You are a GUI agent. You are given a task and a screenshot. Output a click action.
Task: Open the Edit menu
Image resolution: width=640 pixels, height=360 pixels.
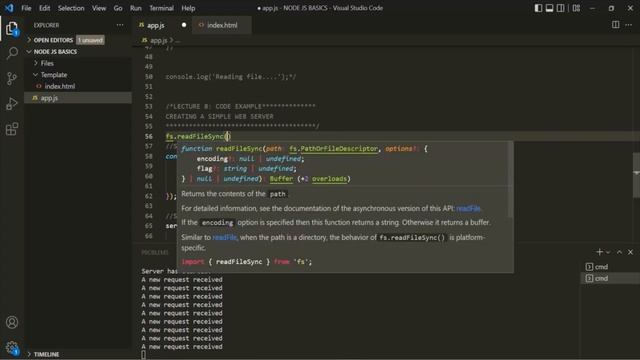pos(44,8)
